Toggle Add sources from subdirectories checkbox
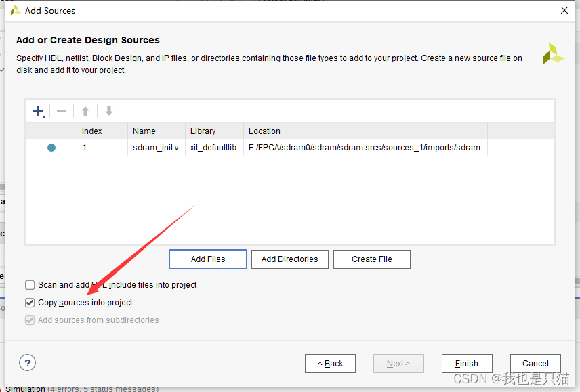Image resolution: width=580 pixels, height=392 pixels. point(30,320)
